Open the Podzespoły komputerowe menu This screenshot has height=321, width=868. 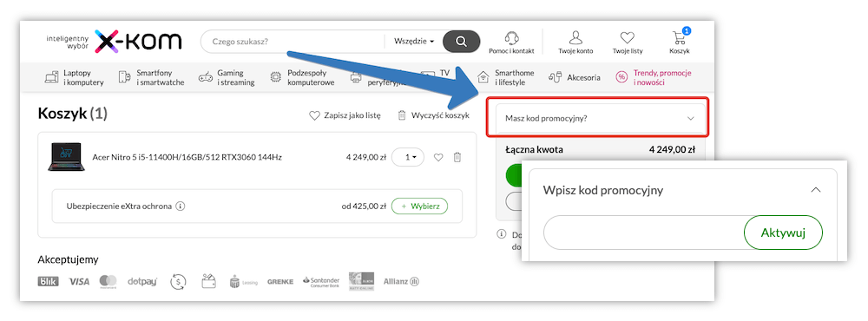pos(302,77)
